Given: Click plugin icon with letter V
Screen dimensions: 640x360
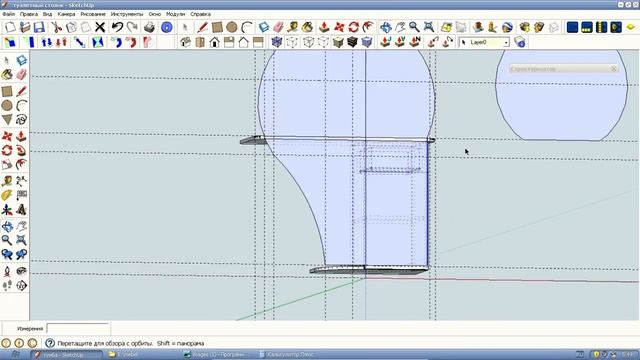Looking at the screenshot, I should click(400, 42).
